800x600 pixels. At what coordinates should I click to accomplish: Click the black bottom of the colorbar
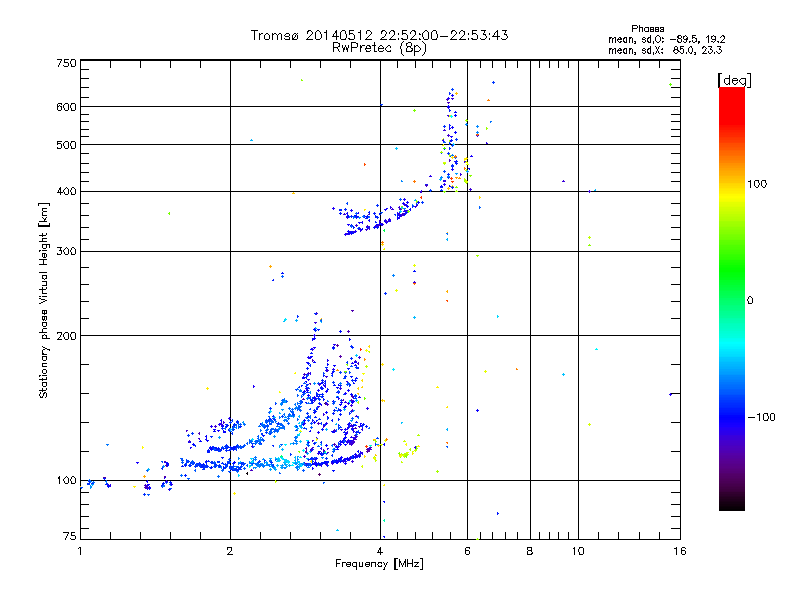(x=732, y=503)
